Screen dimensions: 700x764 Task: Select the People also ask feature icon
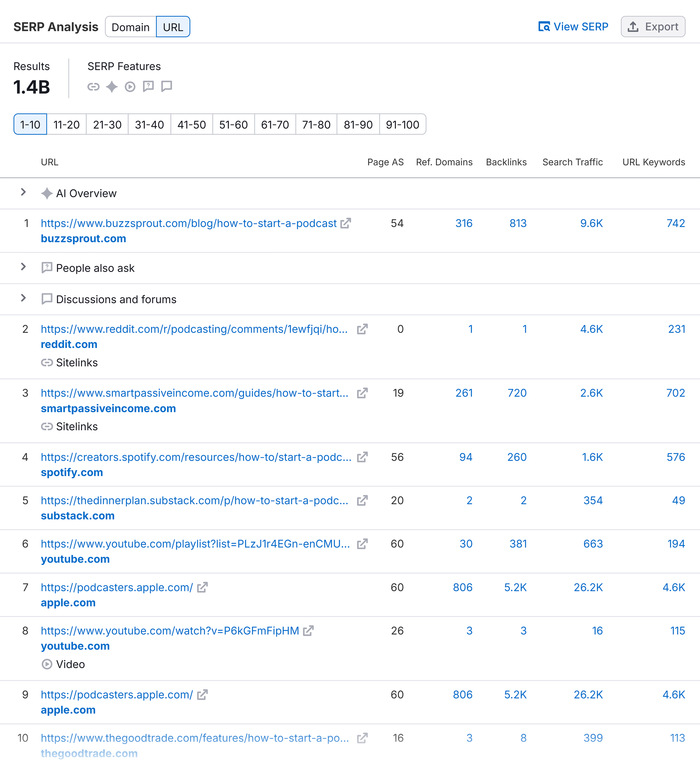click(148, 87)
